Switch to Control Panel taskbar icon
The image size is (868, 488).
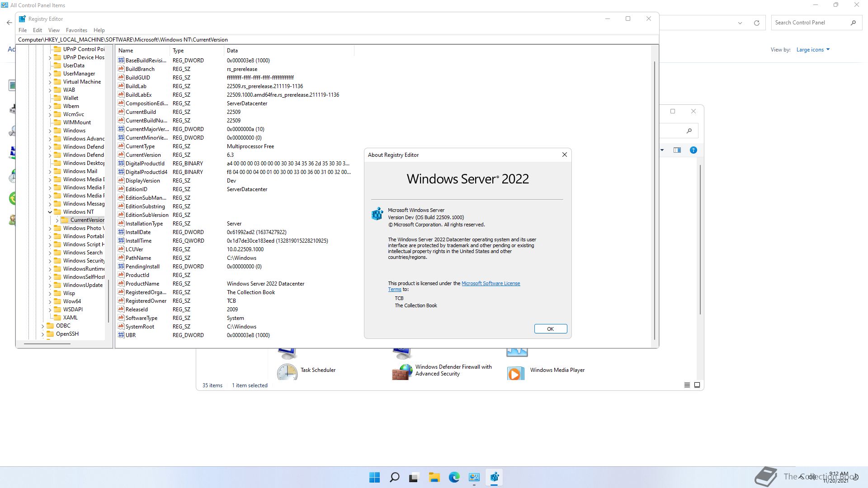(474, 477)
